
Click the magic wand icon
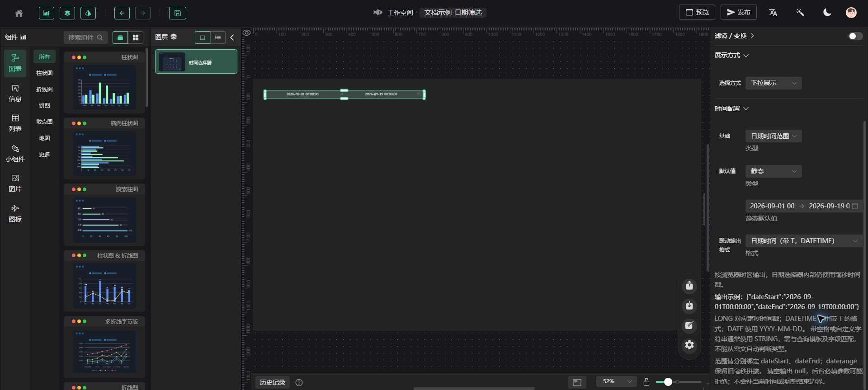tap(800, 13)
